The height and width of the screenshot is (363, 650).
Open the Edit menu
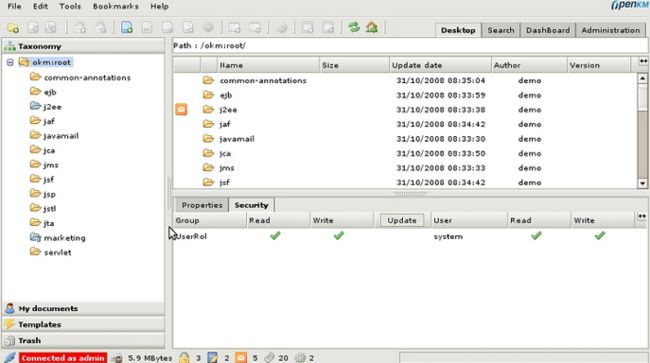tap(40, 6)
